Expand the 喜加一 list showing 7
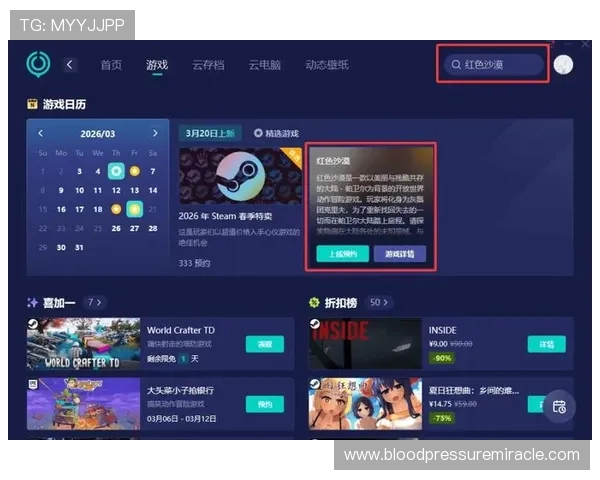The height and width of the screenshot is (480, 600). tap(94, 301)
